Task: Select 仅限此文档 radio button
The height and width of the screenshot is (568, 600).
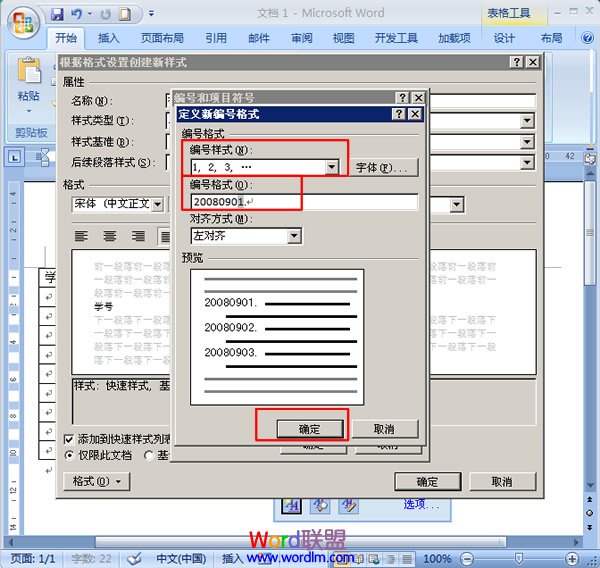Action: point(69,455)
